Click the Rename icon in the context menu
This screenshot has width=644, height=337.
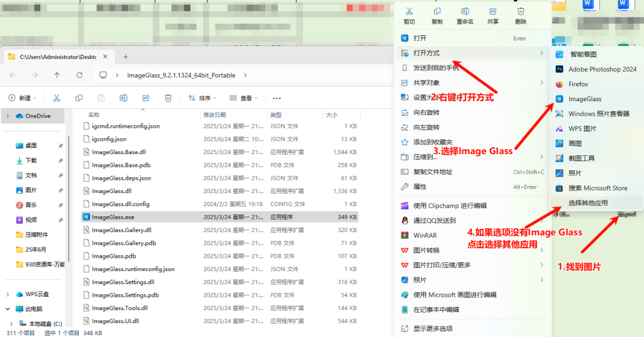(465, 12)
